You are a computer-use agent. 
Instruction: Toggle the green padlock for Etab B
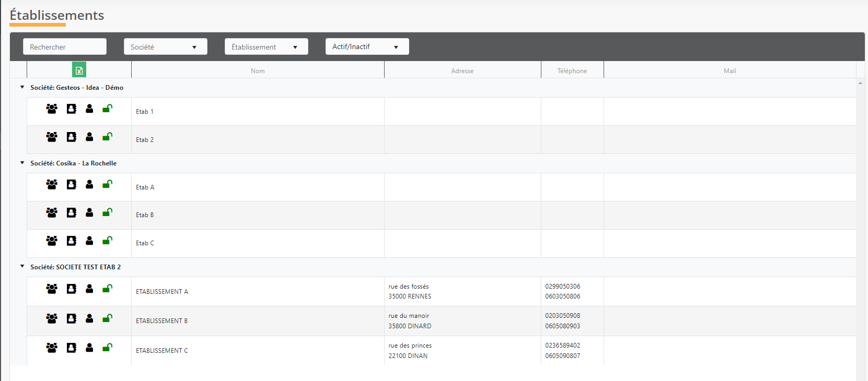pos(107,212)
